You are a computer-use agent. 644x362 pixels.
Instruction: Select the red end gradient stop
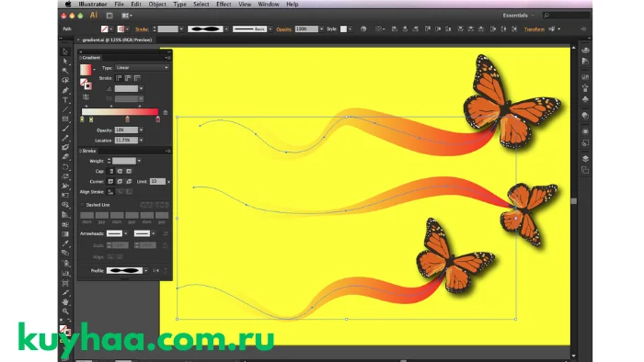tap(157, 119)
